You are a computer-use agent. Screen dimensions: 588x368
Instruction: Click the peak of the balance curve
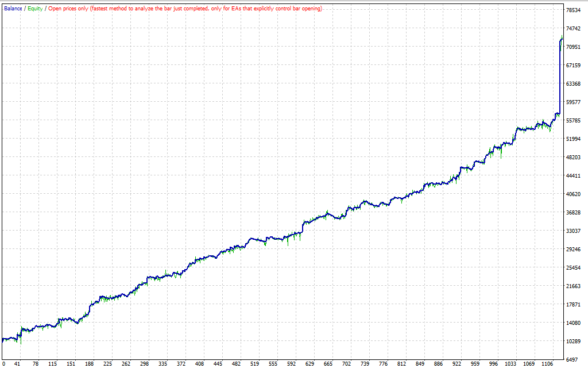(562, 37)
